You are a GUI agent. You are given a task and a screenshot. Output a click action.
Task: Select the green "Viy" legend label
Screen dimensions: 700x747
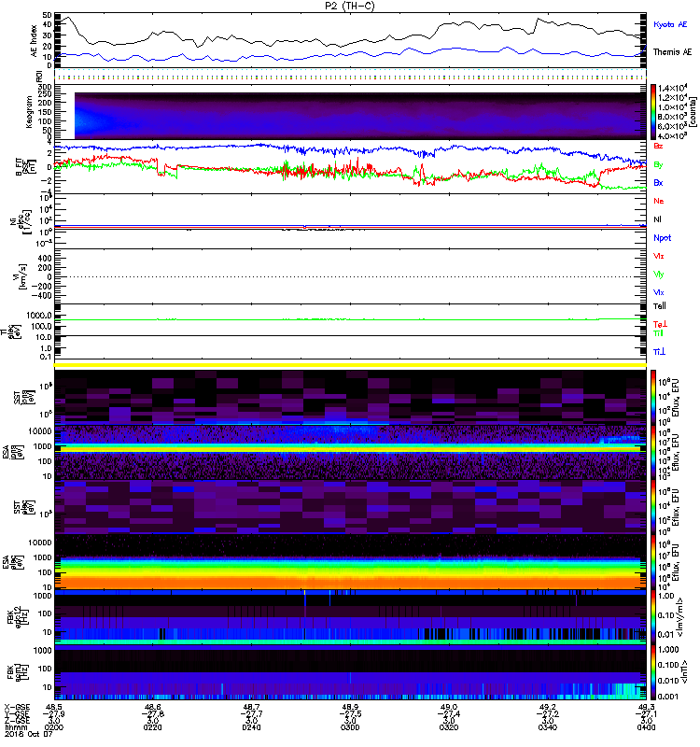pyautogui.click(x=659, y=275)
